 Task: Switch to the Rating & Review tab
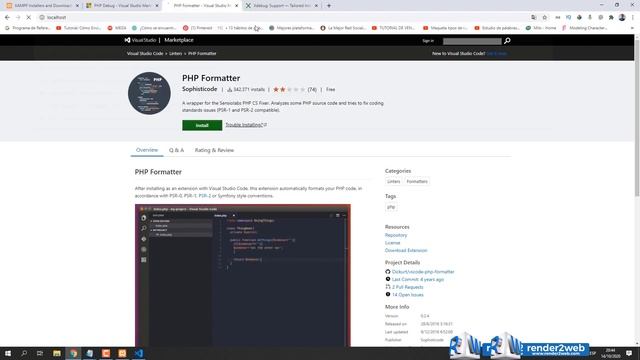tap(214, 150)
